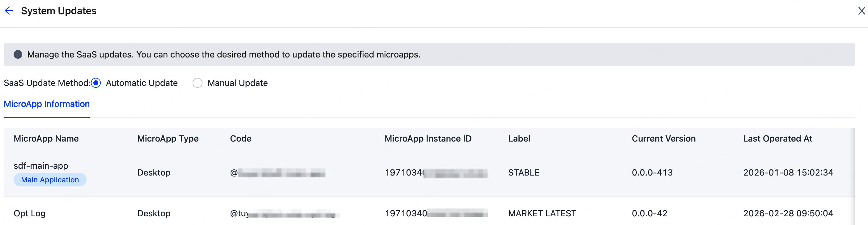The height and width of the screenshot is (225, 868).
Task: Click version 0.0.0-413 for sdf-main-app
Action: coord(652,172)
